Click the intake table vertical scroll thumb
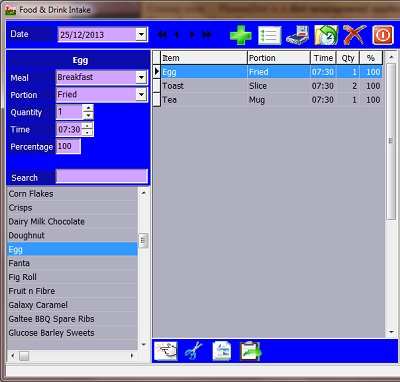Viewport: 400px width, 382px height. (x=391, y=141)
